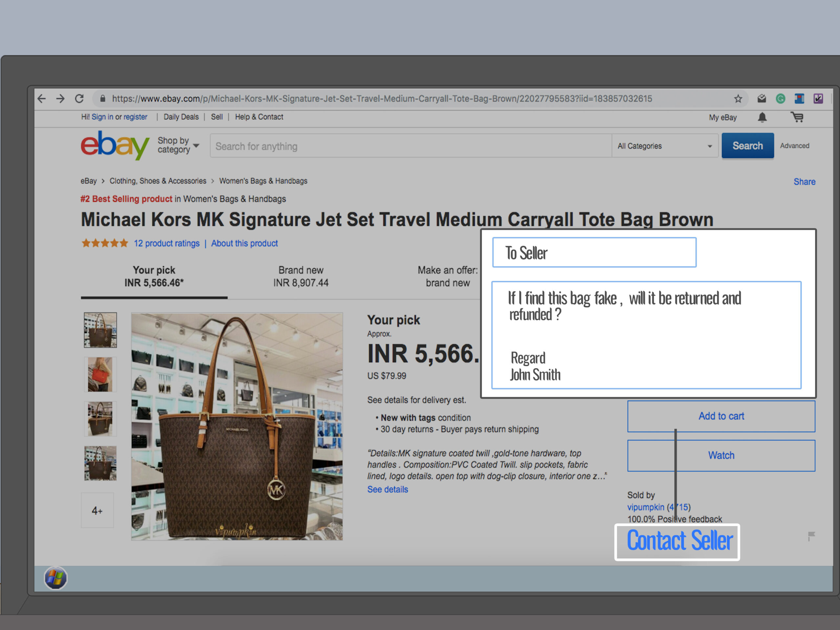This screenshot has width=840, height=630.
Task: Expand the Shop by category dropdown
Action: pyautogui.click(x=178, y=145)
